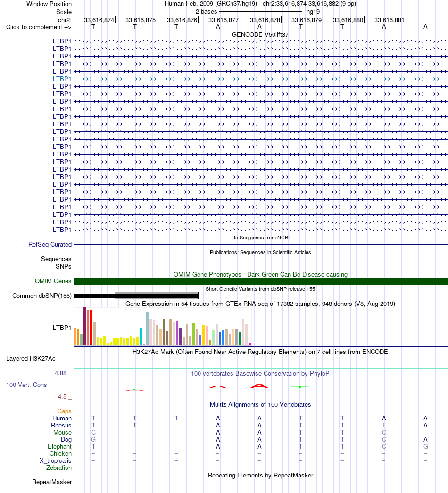Click the gray dbSNP variant bar

pyautogui.click(x=157, y=296)
